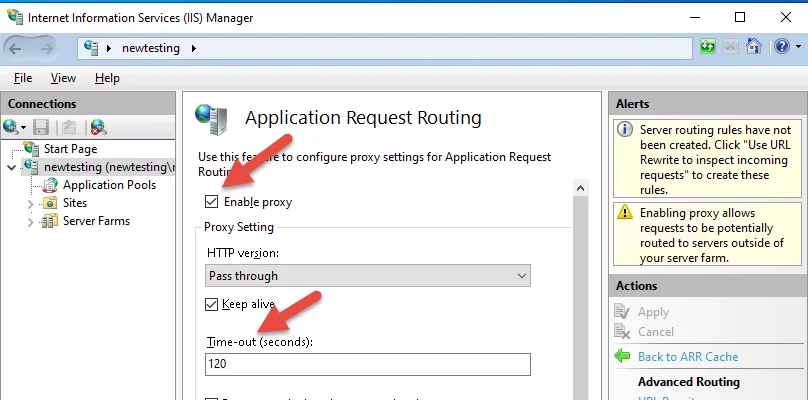Click the Back navigation arrow button

click(19, 47)
